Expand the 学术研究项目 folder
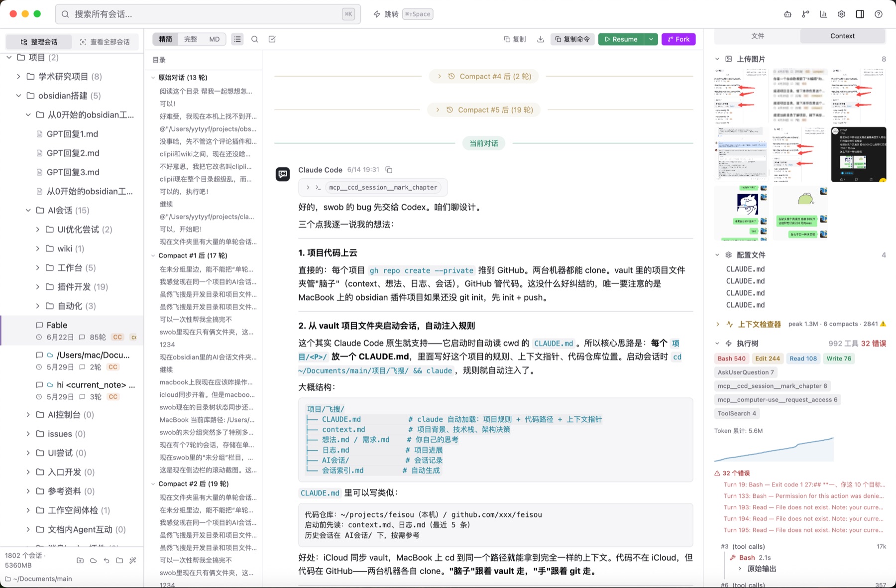Screen dimensions: 896x588 coord(18,77)
